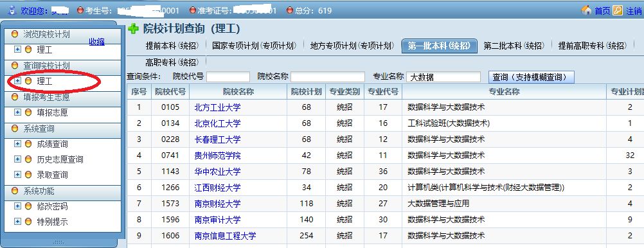Viewport: 644px width, 248px height.
Task: Expand 理工 under 浏览院校计划
Action: [17, 49]
